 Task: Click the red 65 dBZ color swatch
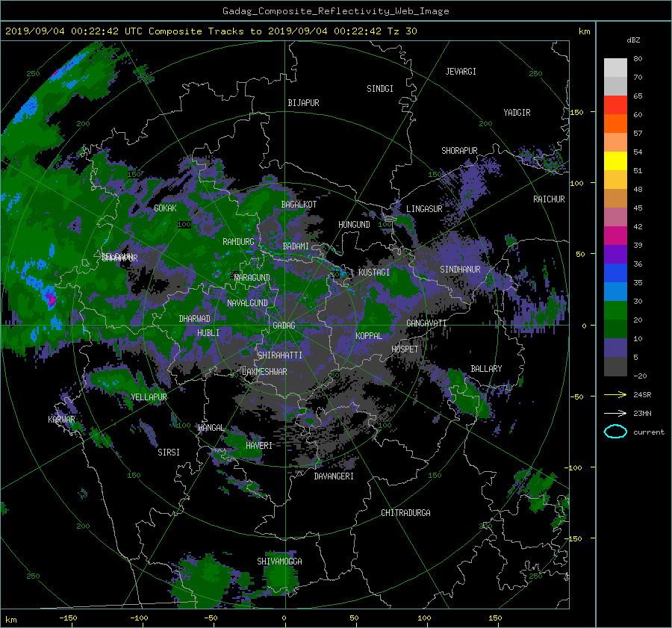[x=615, y=105]
